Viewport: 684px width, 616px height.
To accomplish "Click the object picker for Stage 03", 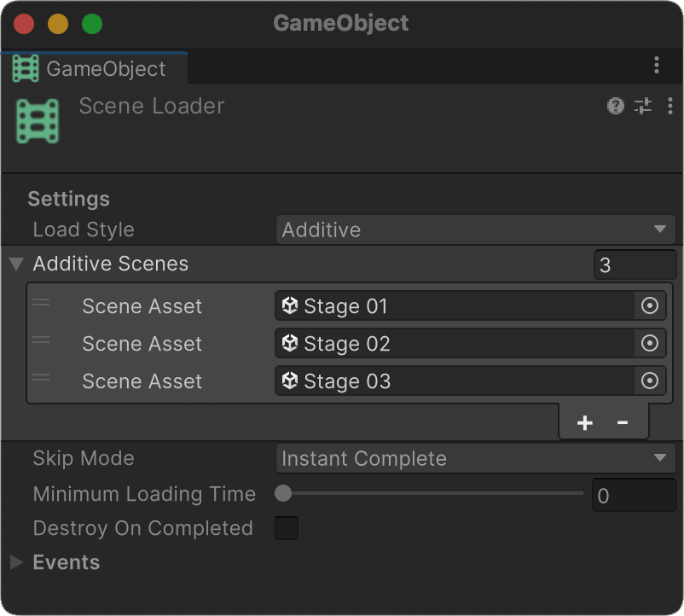I will pyautogui.click(x=650, y=381).
